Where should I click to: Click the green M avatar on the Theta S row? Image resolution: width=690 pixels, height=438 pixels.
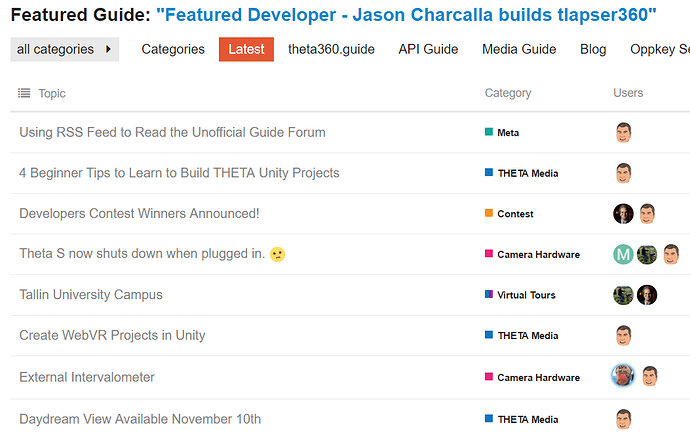(x=623, y=254)
